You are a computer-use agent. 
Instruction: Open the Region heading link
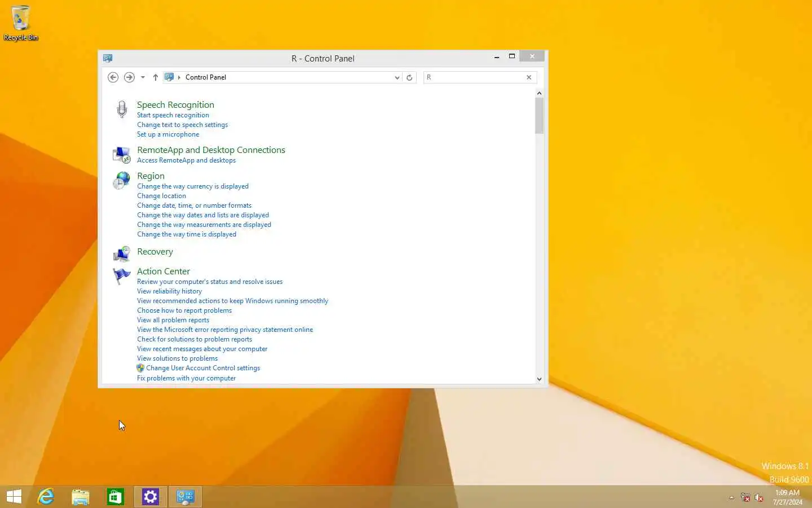pos(151,176)
